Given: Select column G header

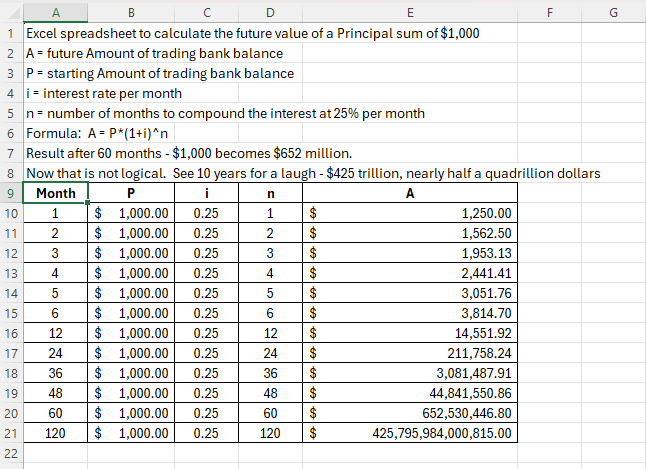Looking at the screenshot, I should point(613,13).
